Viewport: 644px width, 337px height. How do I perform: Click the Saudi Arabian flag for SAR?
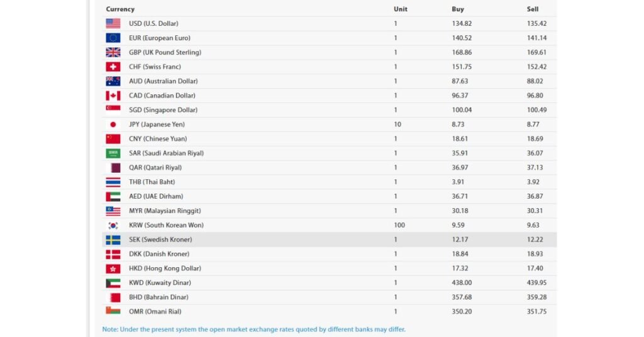(113, 153)
